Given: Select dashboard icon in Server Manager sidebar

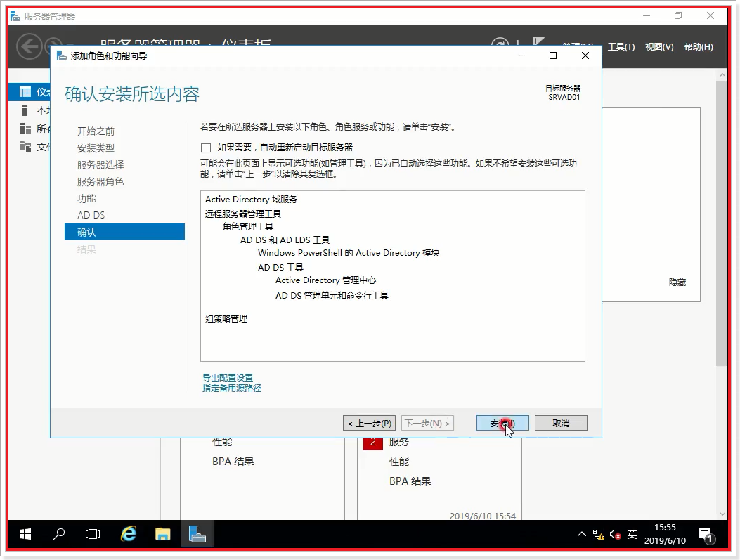Looking at the screenshot, I should (x=25, y=91).
